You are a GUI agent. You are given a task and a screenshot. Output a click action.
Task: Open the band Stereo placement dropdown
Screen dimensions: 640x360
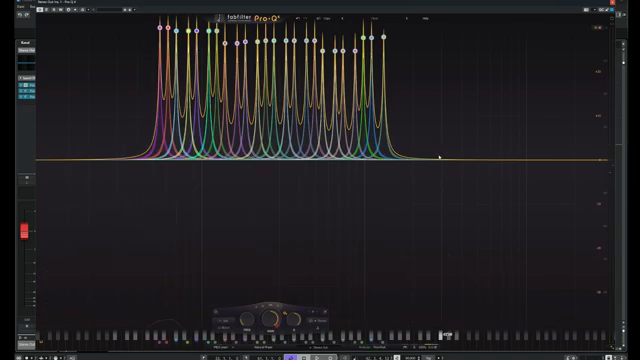318,321
